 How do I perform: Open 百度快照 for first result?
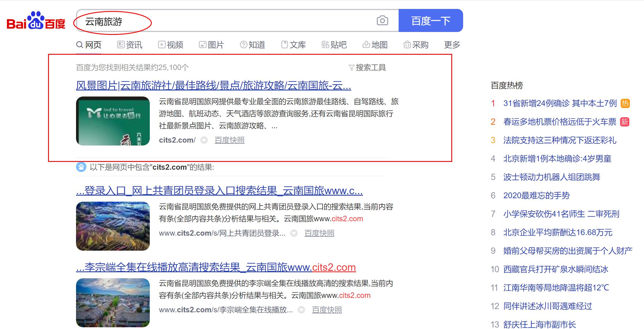(230, 140)
